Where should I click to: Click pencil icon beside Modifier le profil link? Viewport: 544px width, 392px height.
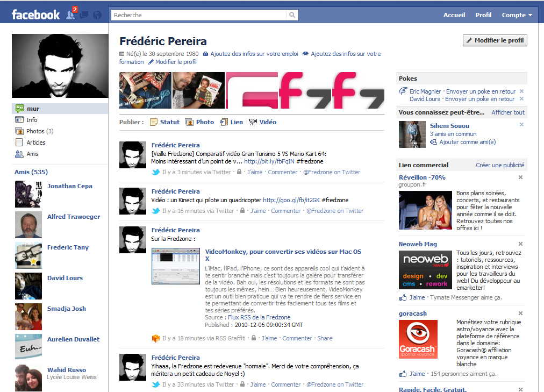click(151, 62)
